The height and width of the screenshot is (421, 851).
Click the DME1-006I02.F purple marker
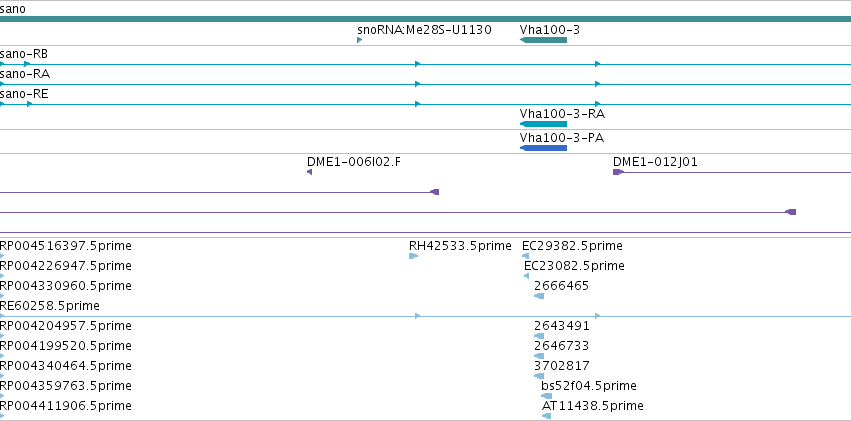click(x=309, y=172)
